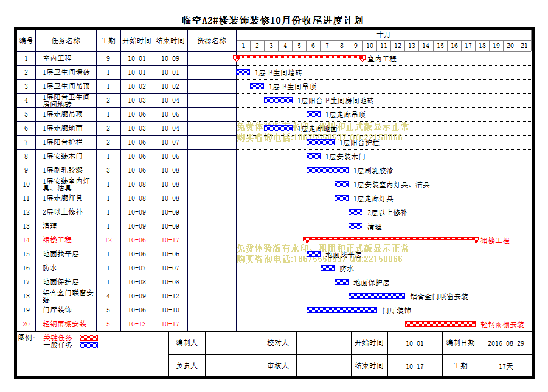Click the Gantt bar for 防水
The height and width of the screenshot is (392, 548).
pos(327,268)
